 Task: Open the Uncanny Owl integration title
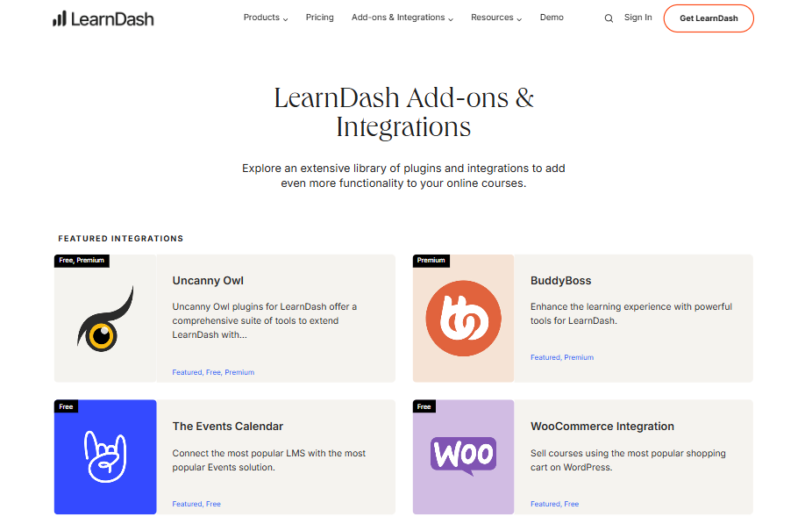pos(208,280)
